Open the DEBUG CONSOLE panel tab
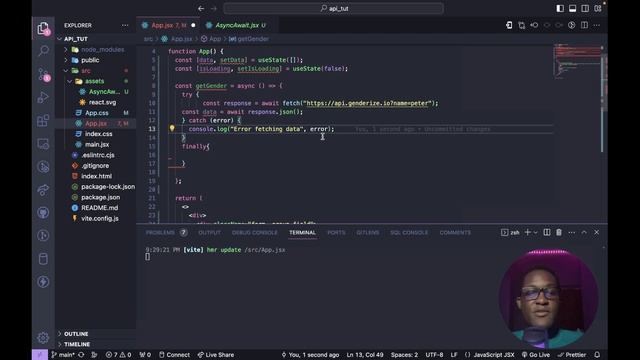 click(x=255, y=232)
